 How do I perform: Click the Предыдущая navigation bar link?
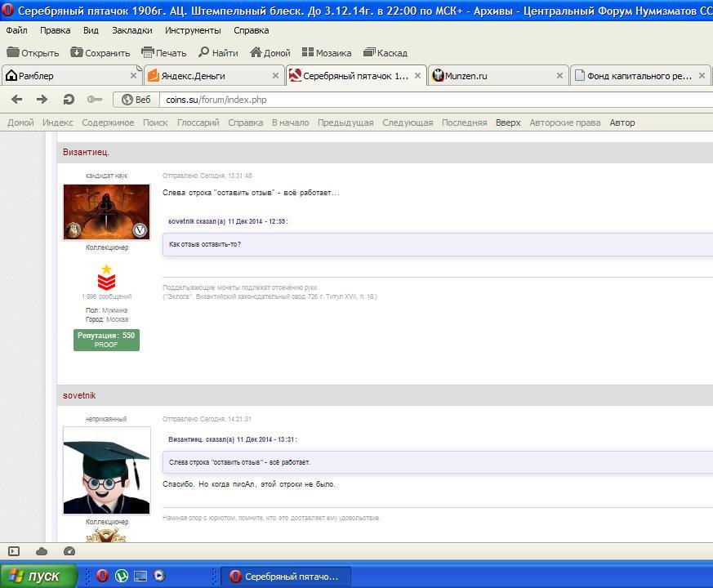[x=345, y=122]
